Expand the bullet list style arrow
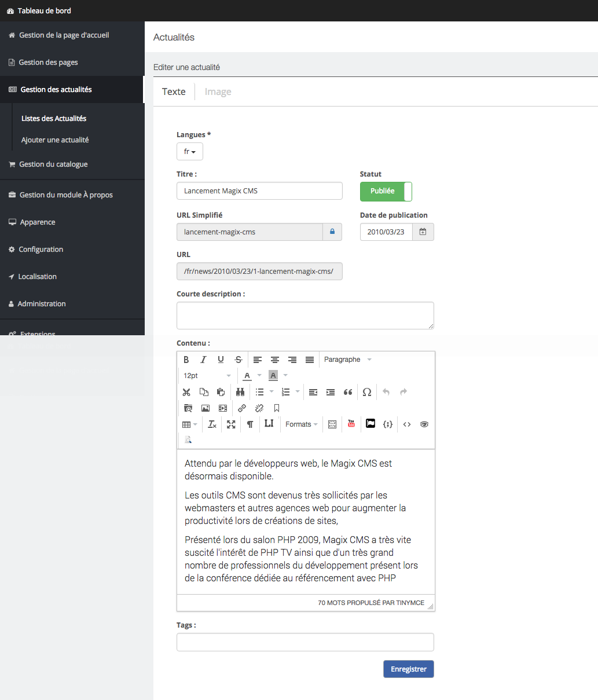The width and height of the screenshot is (598, 700). click(x=272, y=392)
